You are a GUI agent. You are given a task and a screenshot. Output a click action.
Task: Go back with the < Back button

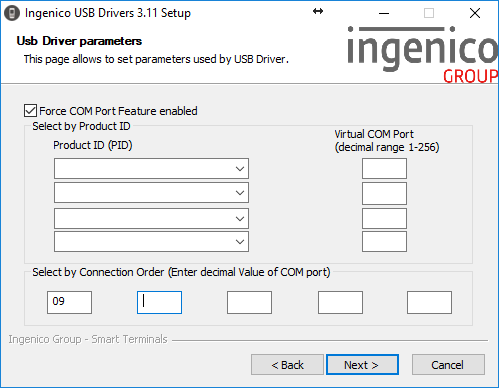pyautogui.click(x=287, y=365)
